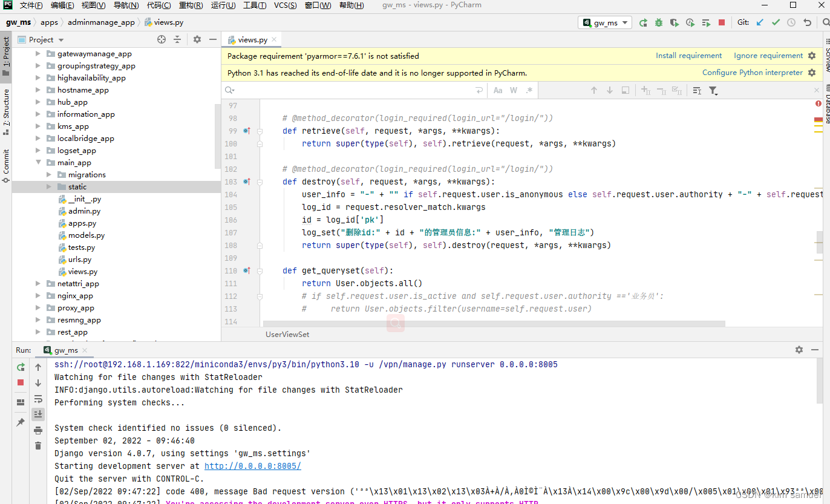Image resolution: width=830 pixels, height=504 pixels.
Task: Collapse the main_app folder
Action: pos(38,162)
